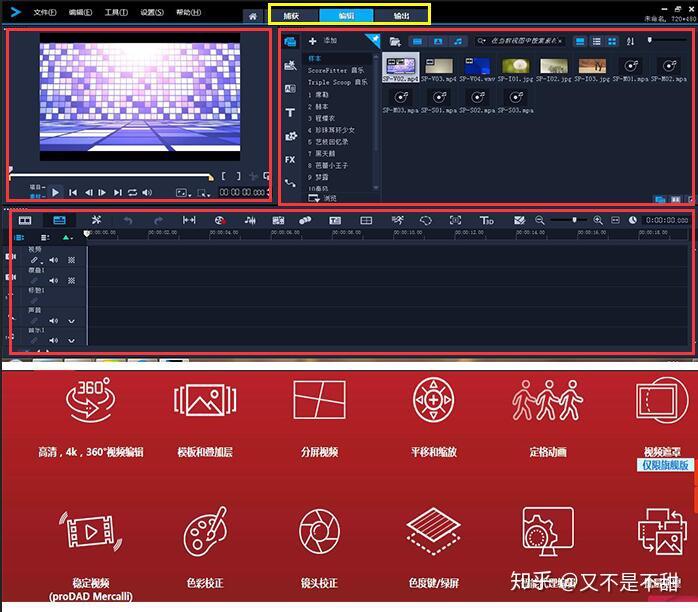Zoom in the timeline
The width and height of the screenshot is (698, 612).
598,220
